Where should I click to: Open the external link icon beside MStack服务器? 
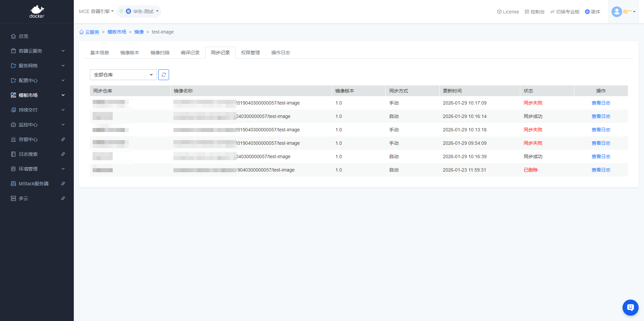click(63, 184)
